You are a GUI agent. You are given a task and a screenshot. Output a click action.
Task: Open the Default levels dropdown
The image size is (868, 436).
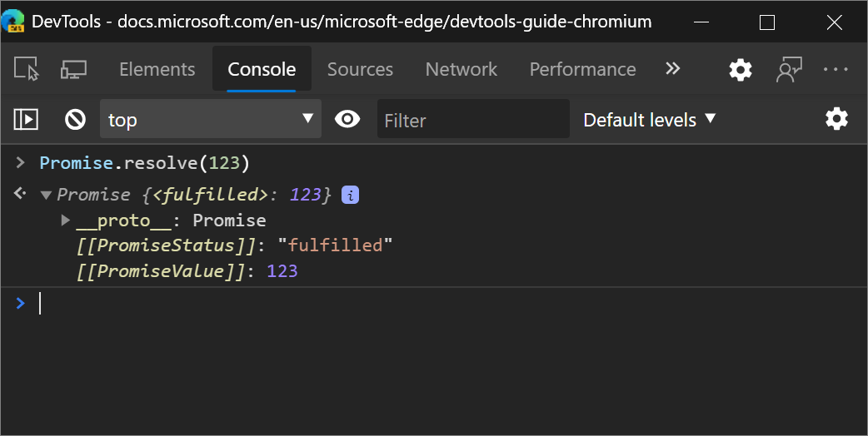pyautogui.click(x=650, y=120)
